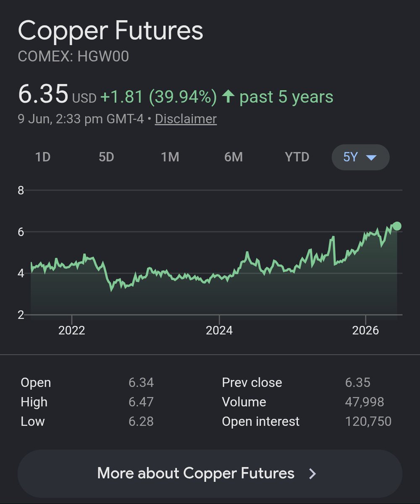Click the Prev close value 6.35

(x=358, y=383)
